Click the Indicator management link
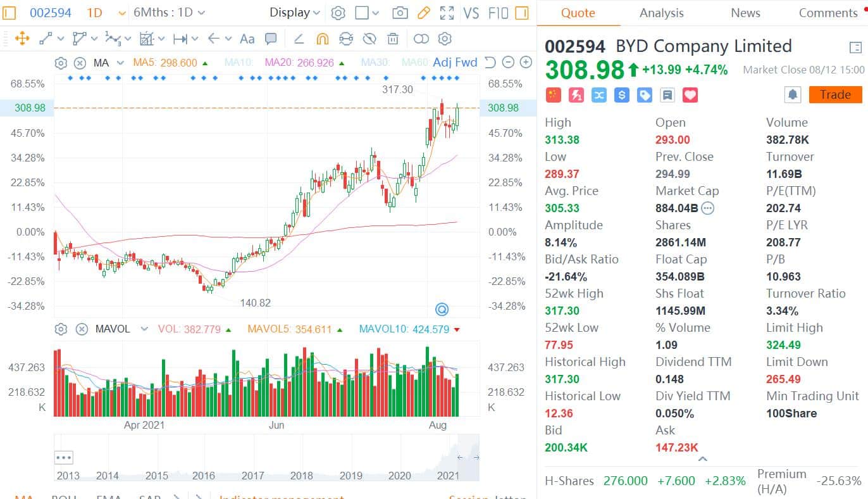Viewport: 868px width, 499px height. click(282, 497)
